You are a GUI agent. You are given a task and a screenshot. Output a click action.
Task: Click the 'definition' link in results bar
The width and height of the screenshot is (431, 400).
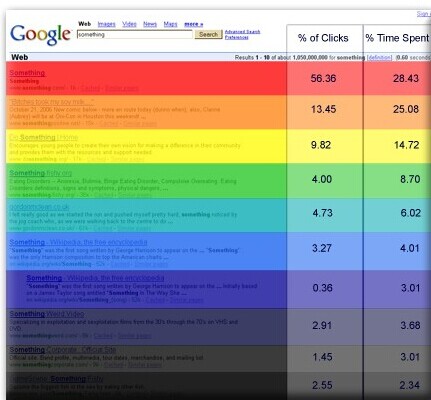(380, 57)
